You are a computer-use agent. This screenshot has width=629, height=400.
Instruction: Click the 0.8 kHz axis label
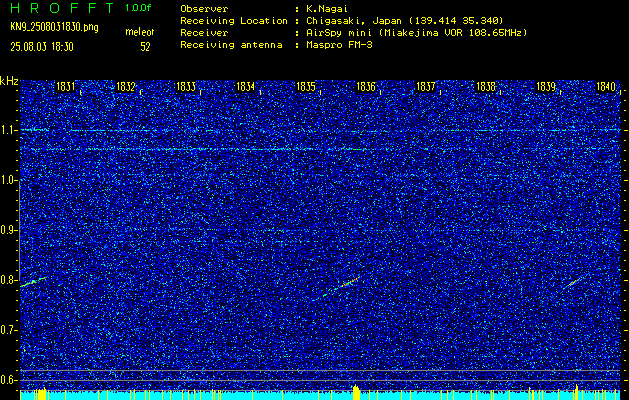(x=8, y=280)
